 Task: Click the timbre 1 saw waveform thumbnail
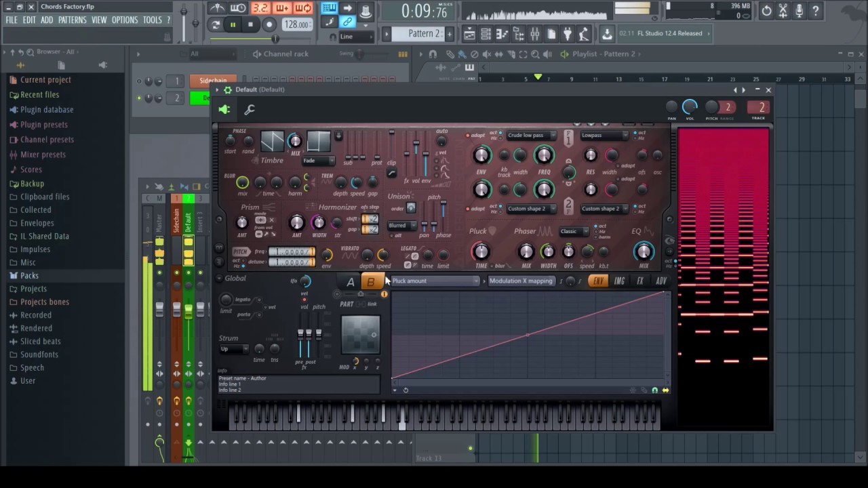273,141
